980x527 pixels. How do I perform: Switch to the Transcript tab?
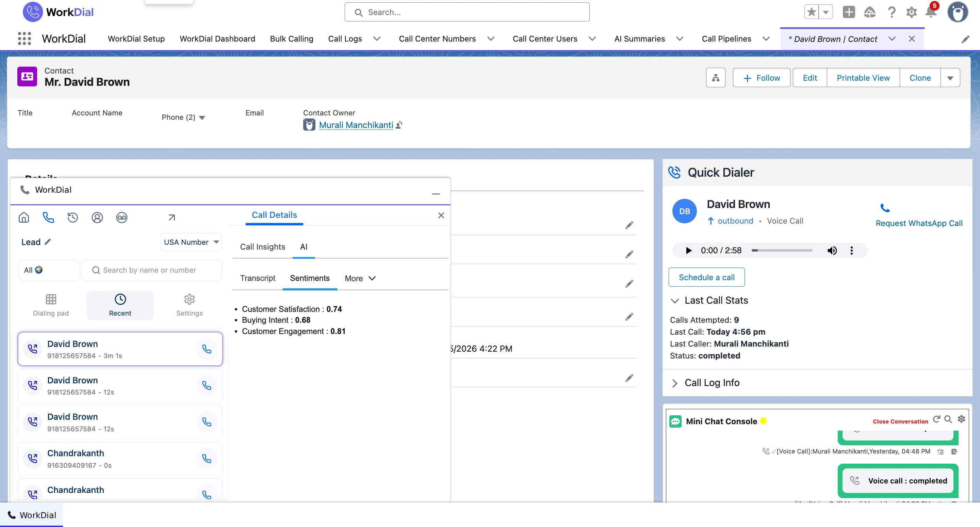point(258,278)
